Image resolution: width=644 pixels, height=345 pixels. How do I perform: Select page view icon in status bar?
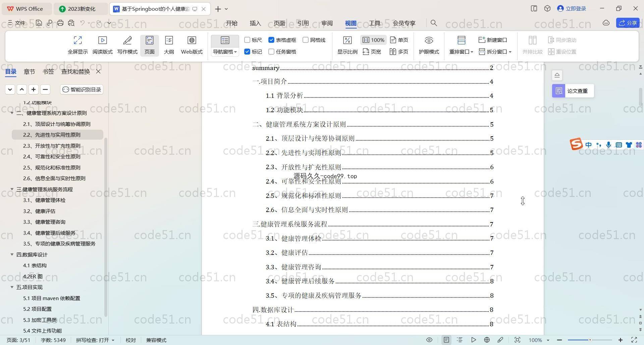[x=446, y=340]
